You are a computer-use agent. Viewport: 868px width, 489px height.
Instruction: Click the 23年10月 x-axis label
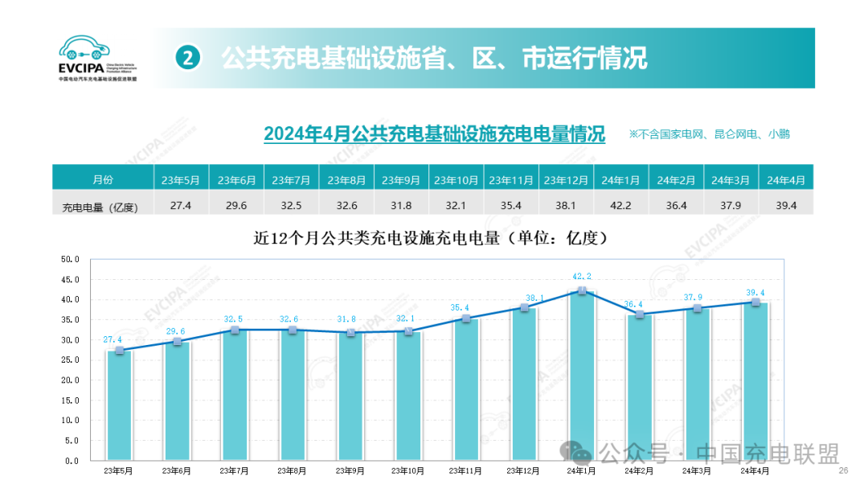tap(408, 471)
